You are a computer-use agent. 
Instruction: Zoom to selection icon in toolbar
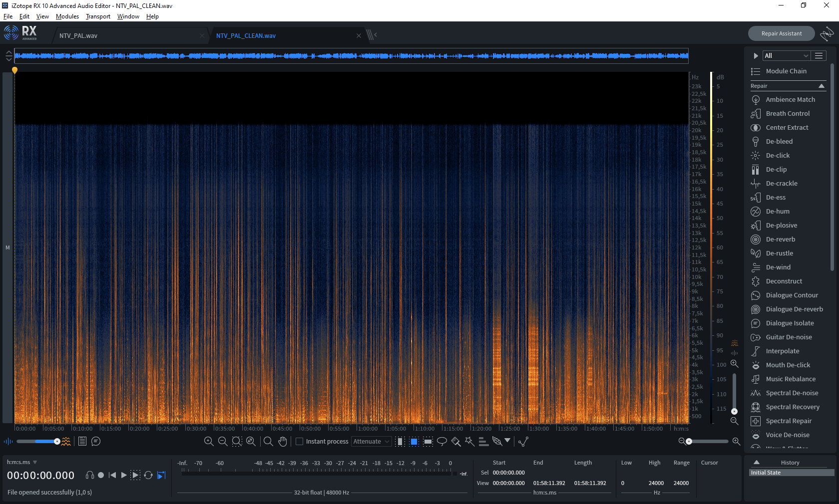point(237,442)
